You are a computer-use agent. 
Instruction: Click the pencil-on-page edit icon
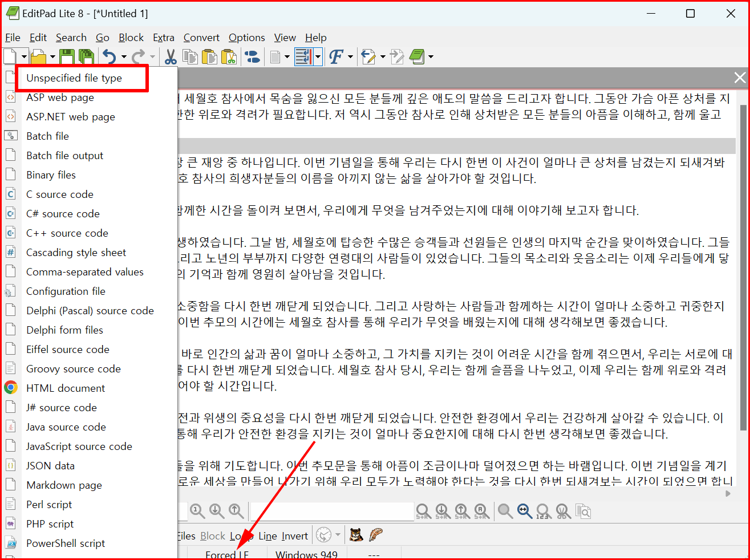click(368, 56)
